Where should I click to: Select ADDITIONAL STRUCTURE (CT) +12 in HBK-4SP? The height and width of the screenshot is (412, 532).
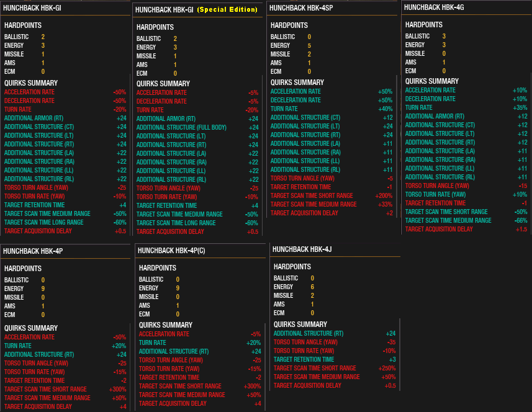(331, 118)
